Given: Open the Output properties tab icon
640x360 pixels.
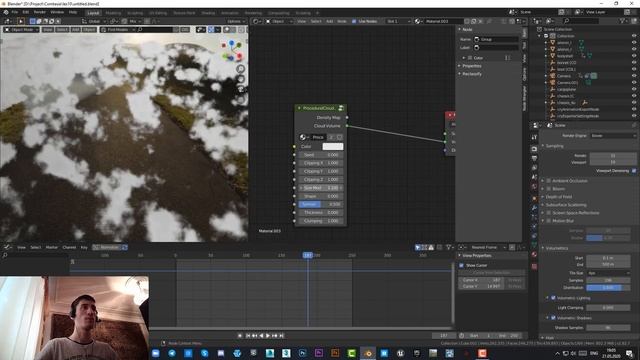Looking at the screenshot, I should pos(534,158).
